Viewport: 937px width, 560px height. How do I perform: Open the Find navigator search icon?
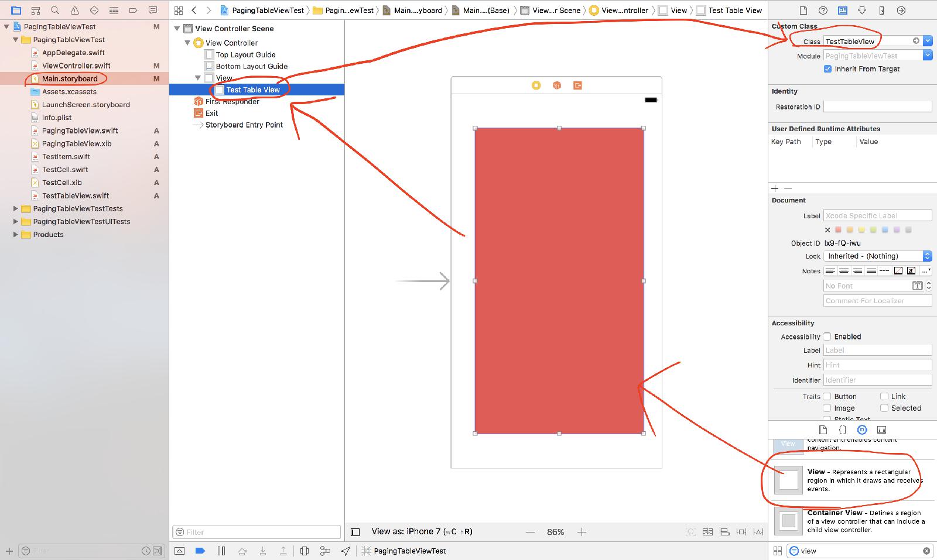(55, 10)
